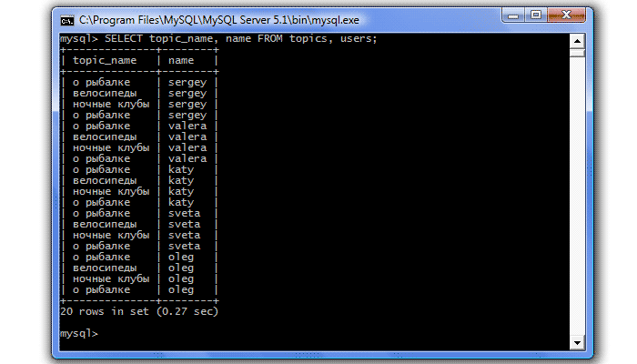The height and width of the screenshot is (364, 637).
Task: Click the SELECT topic_name query line
Action: pyautogui.click(x=218, y=39)
